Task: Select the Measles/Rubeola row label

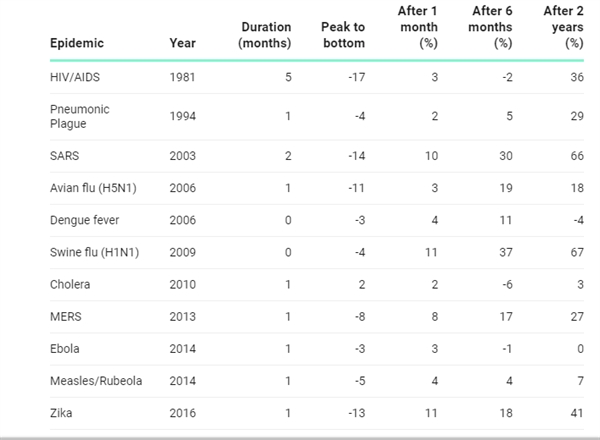Action: [x=96, y=381]
